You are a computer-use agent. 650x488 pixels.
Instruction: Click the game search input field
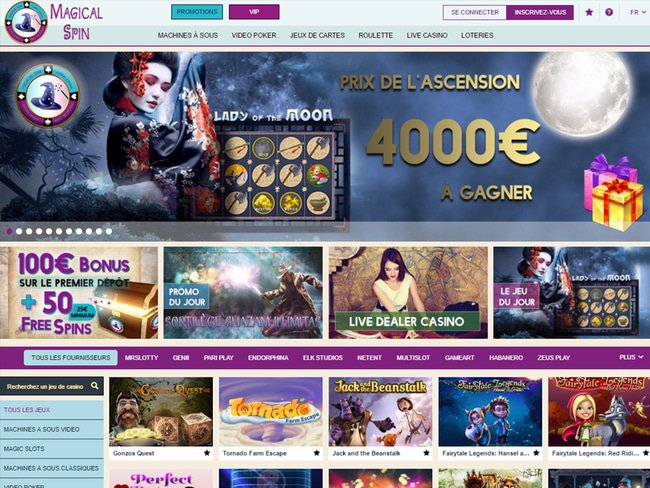coord(46,386)
